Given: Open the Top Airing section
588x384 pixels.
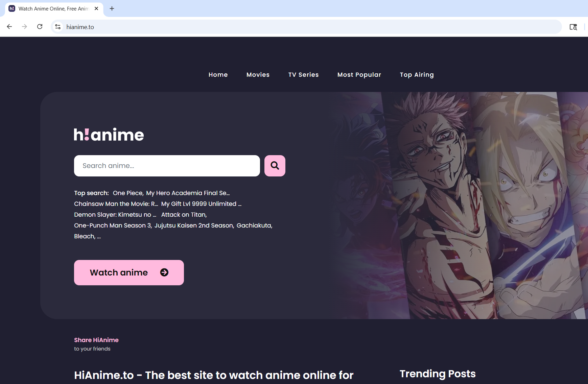Looking at the screenshot, I should [x=417, y=75].
